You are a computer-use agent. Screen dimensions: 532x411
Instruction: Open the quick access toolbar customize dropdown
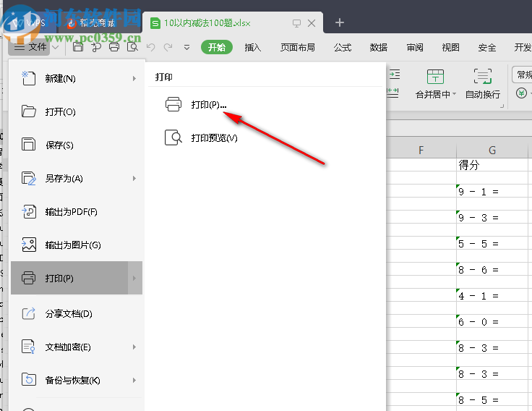(x=186, y=48)
